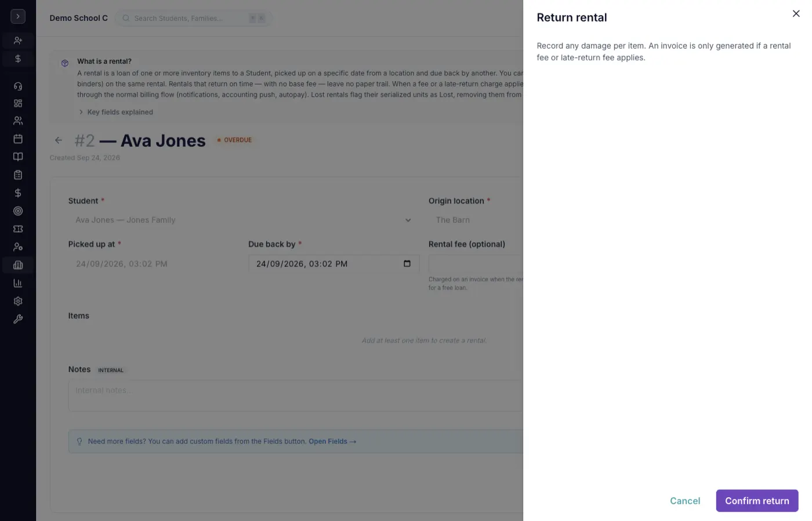Open the open-book sidebar icon

point(18,157)
